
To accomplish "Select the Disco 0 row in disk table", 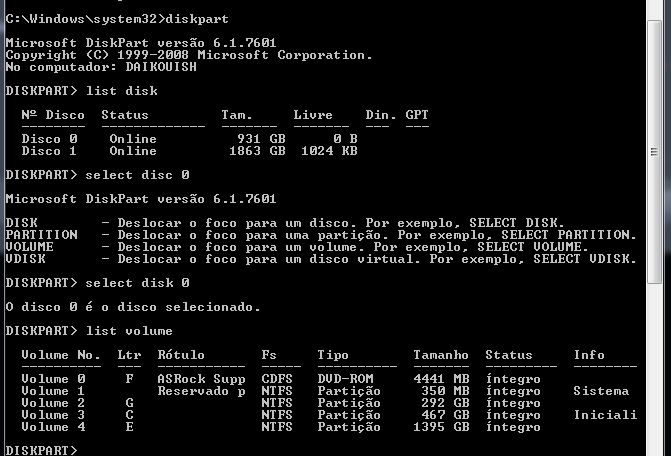I will [189, 139].
